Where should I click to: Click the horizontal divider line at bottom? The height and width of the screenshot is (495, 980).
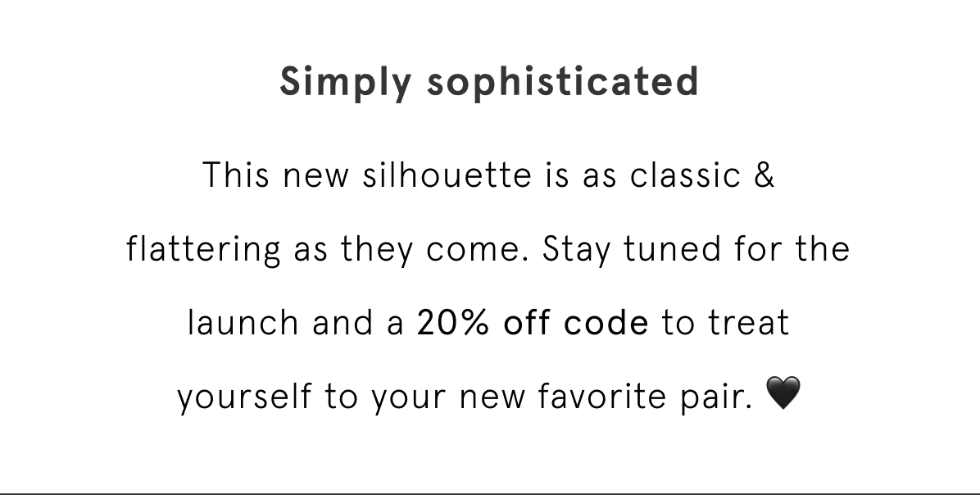490,493
